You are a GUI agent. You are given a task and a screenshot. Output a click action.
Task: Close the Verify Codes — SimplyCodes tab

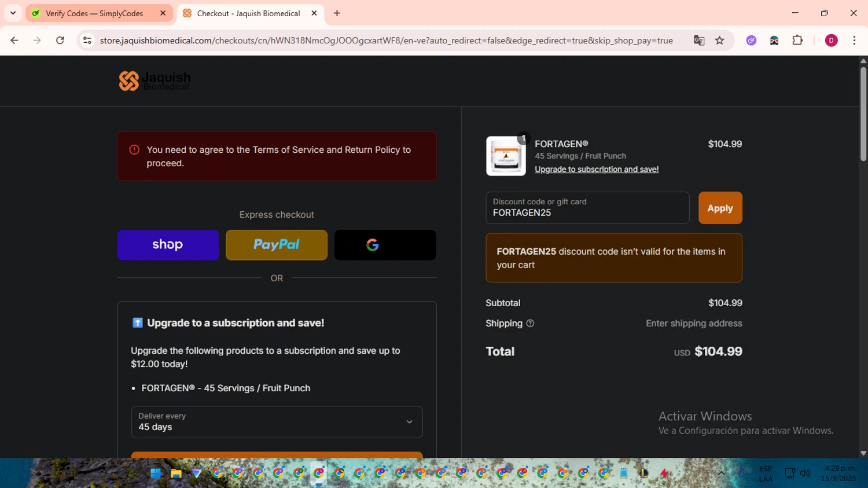(x=163, y=13)
